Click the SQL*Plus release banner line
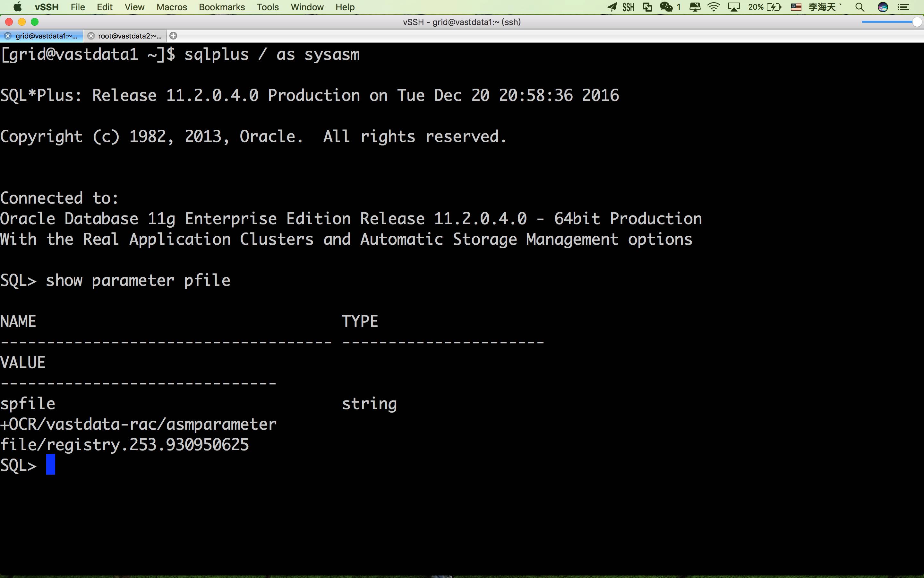 tap(310, 96)
